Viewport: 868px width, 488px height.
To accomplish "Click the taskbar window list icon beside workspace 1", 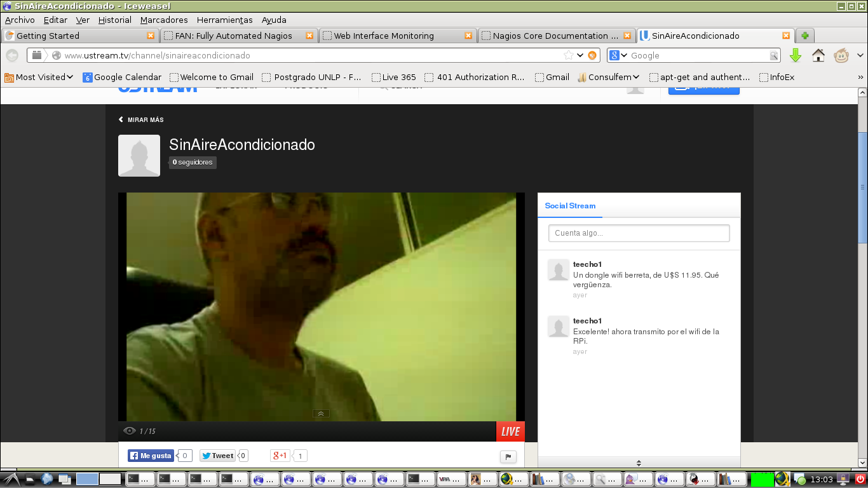I will coord(65,479).
